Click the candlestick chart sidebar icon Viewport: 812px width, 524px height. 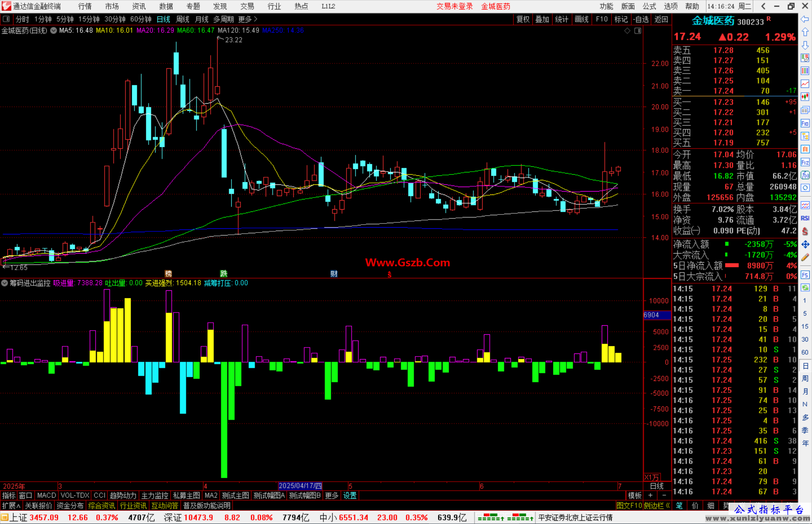(805, 97)
